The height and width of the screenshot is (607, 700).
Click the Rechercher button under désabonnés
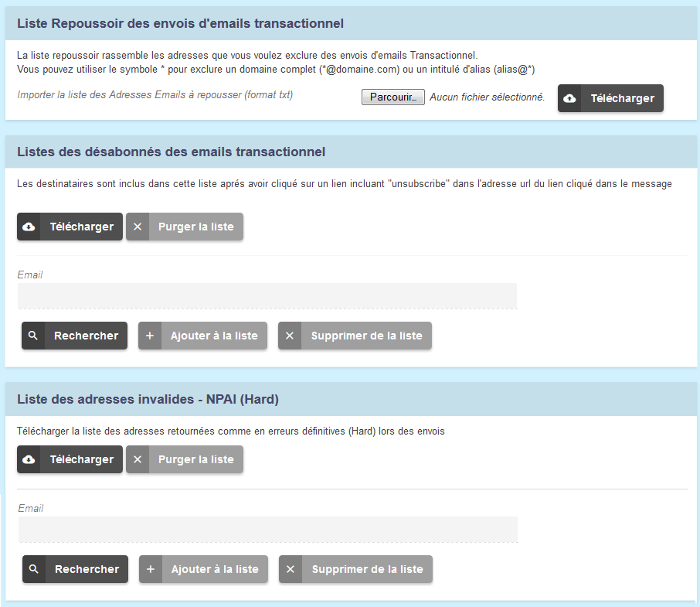(74, 335)
